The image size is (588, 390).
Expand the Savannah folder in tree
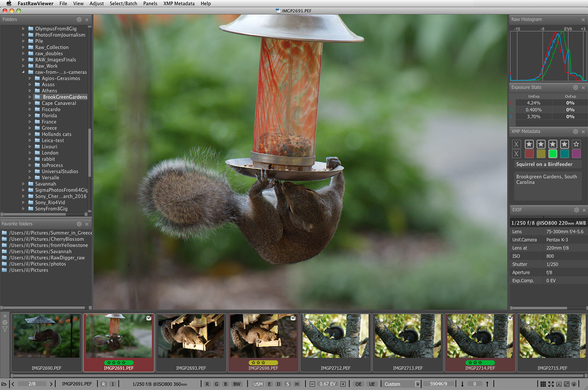[24, 184]
